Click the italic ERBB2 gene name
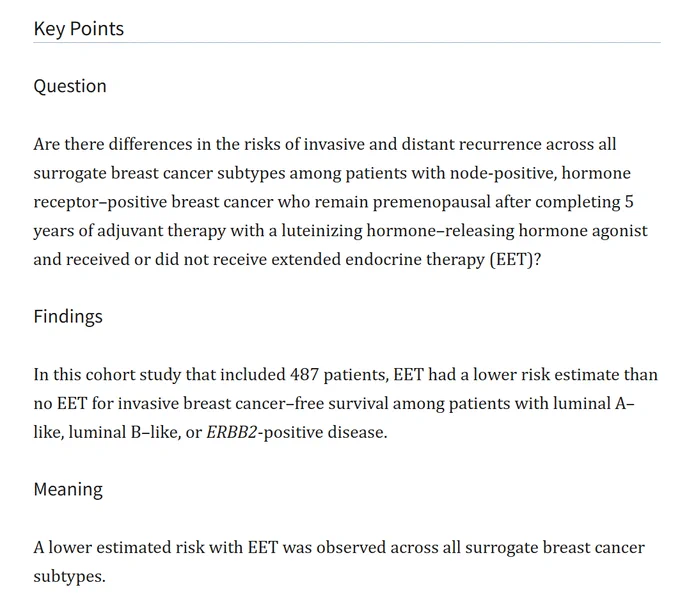 [232, 432]
